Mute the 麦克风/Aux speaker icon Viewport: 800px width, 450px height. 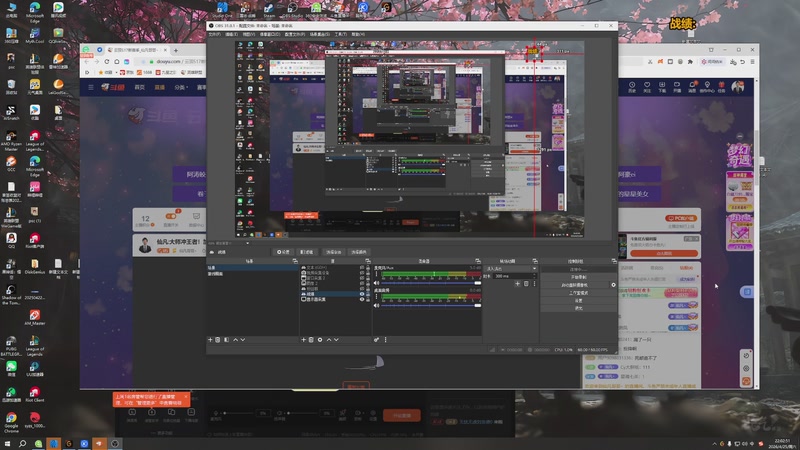[377, 283]
